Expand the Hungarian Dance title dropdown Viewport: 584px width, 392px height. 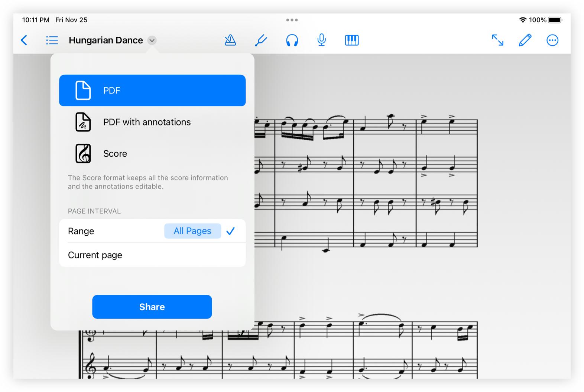[x=152, y=40]
